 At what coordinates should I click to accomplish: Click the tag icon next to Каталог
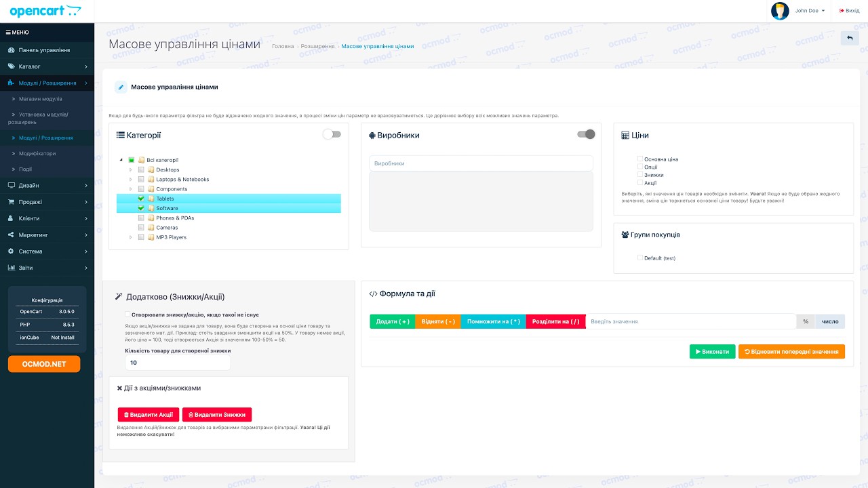coord(12,66)
